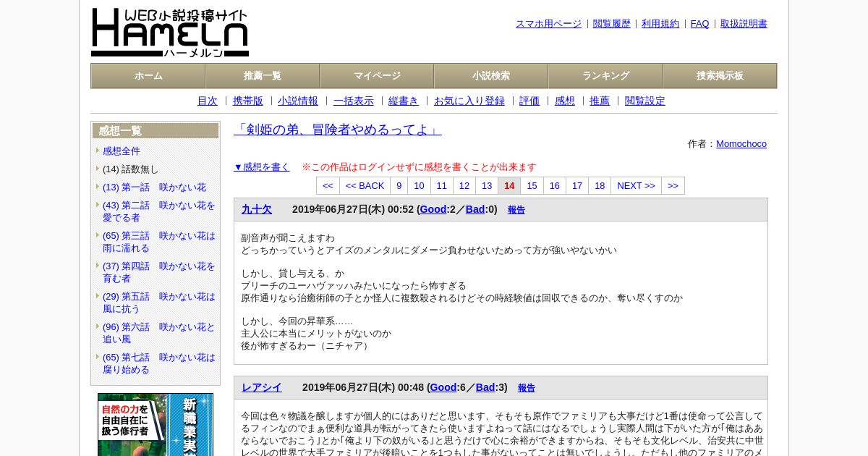This screenshot has width=868, height=456.
Task: Select (65) 第三話 咲かない花は雨に濡れる
Action: click(x=159, y=242)
